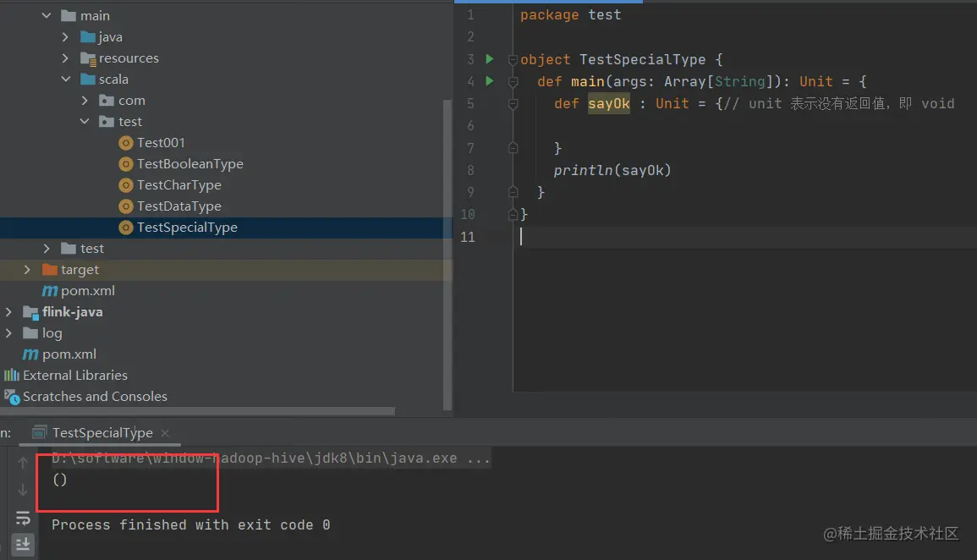Click the resources folder icon
This screenshot has width=977, height=560.
[x=88, y=58]
